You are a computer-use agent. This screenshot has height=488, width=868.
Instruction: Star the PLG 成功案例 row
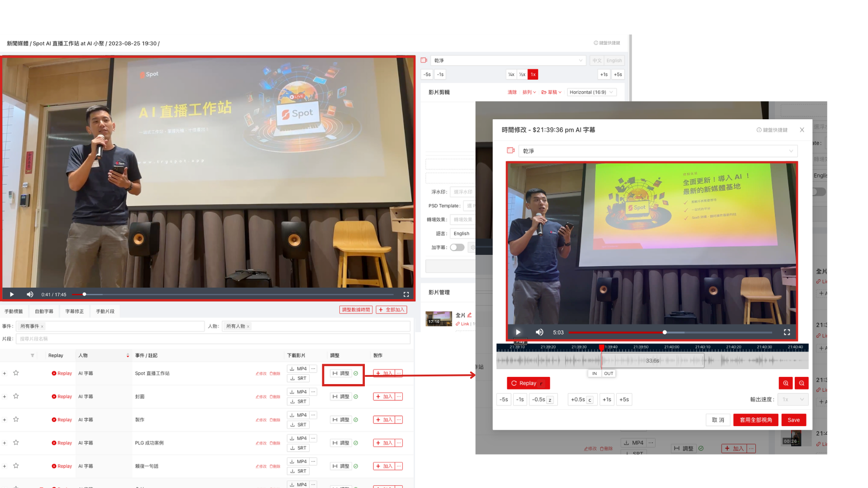coord(16,442)
